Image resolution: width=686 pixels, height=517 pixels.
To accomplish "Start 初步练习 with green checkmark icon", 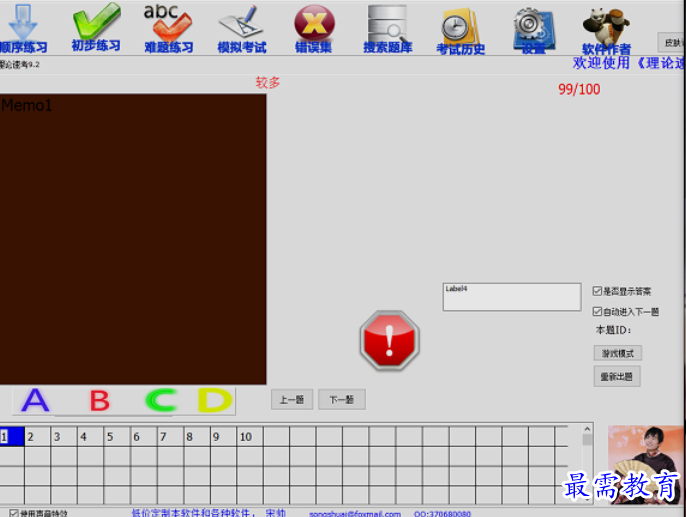I will tap(96, 27).
